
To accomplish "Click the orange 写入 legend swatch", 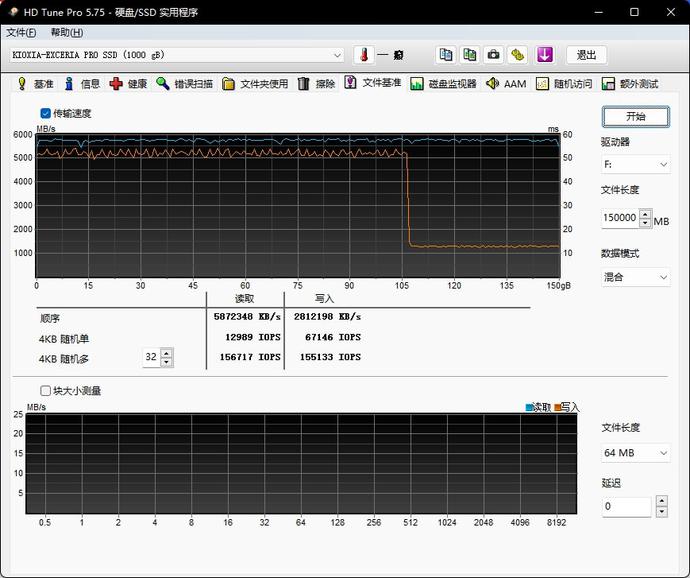I will coord(558,408).
